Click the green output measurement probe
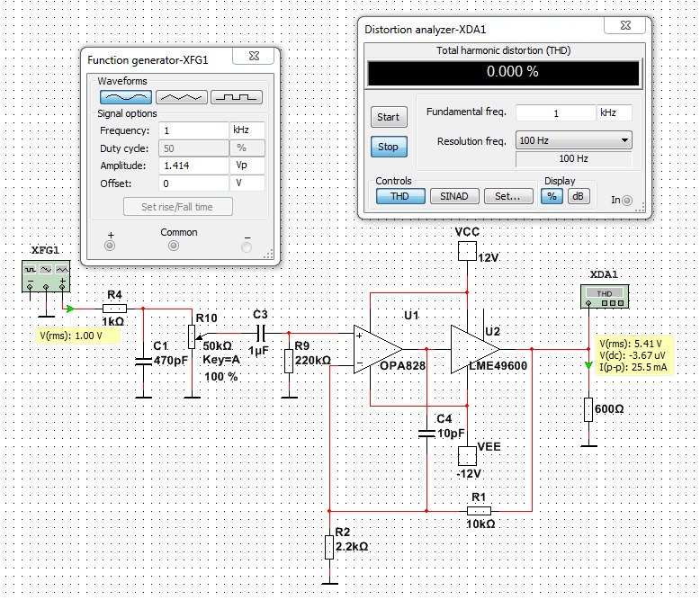This screenshot has height=600, width=700. pos(588,365)
